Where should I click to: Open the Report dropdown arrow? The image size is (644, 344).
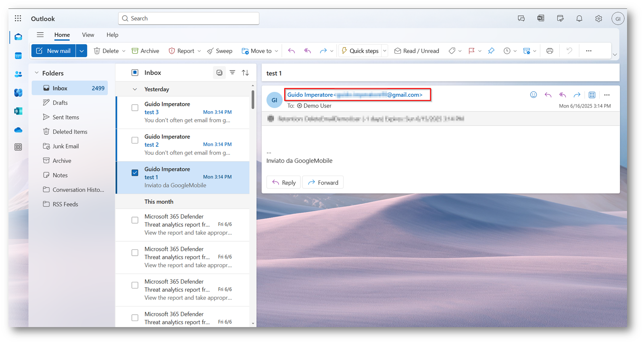pos(199,51)
